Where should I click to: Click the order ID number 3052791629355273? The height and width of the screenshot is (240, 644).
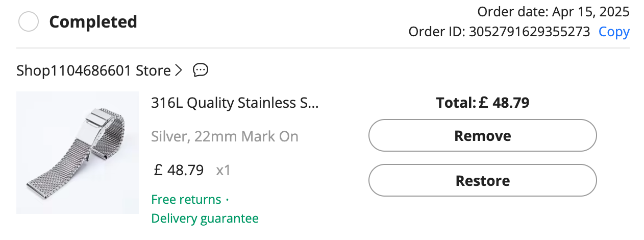point(530,32)
